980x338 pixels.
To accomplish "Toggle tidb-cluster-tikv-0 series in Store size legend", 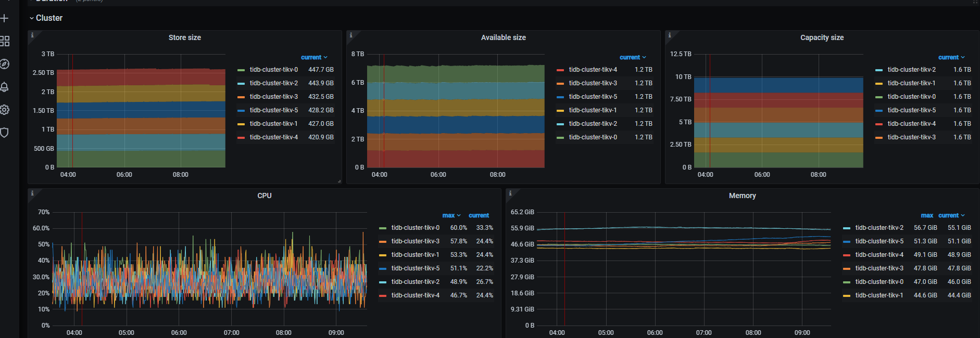I will (x=273, y=70).
